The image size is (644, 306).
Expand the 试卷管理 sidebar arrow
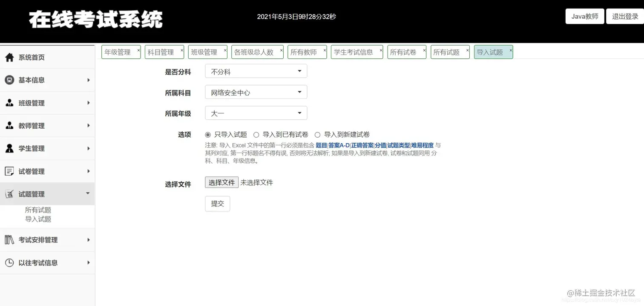[x=88, y=171]
